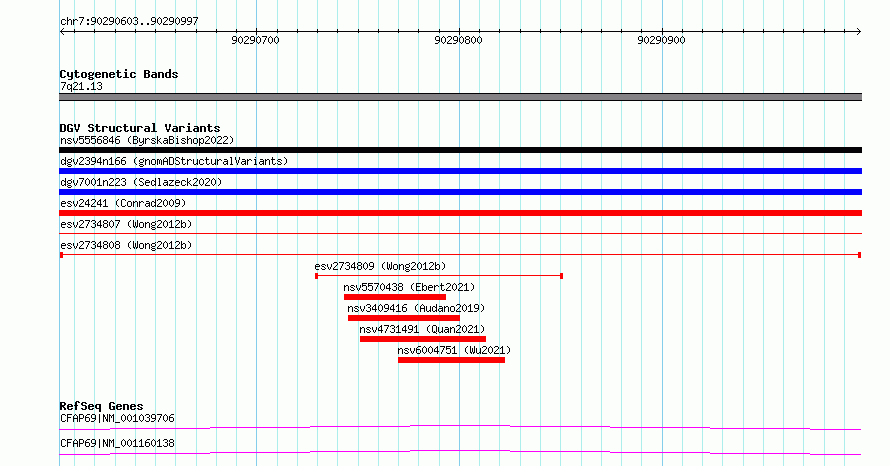Click the thin red esv2734808 span line

point(460,255)
